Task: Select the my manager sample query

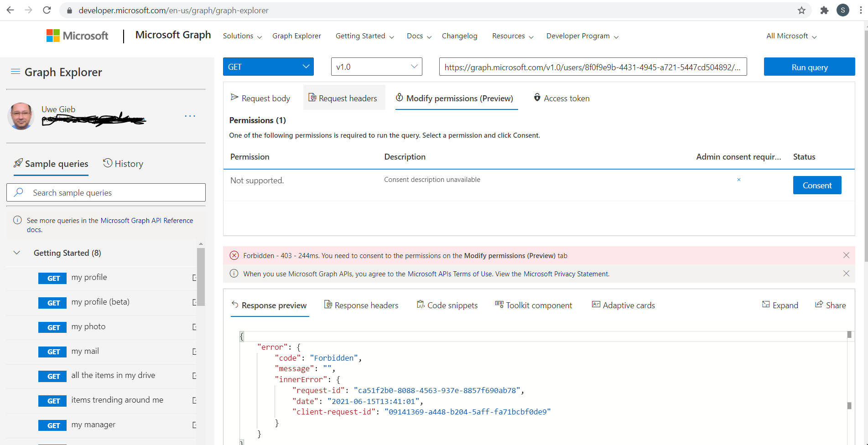Action: coord(94,425)
